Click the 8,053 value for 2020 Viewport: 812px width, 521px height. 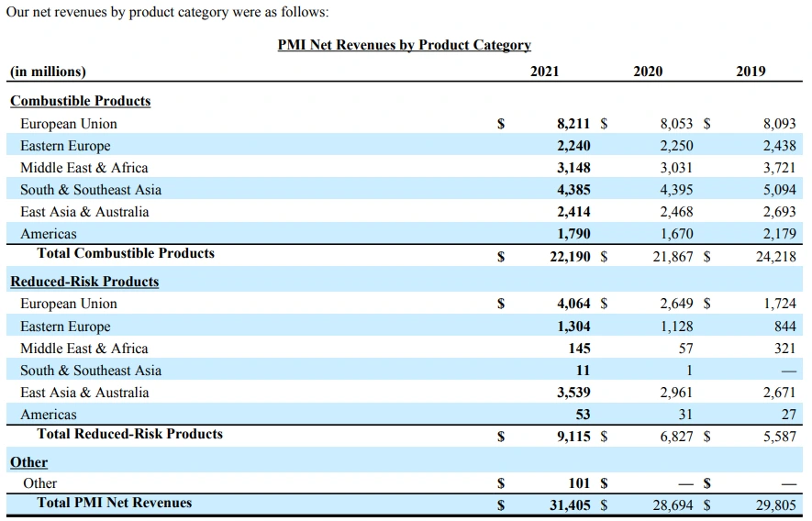click(676, 124)
